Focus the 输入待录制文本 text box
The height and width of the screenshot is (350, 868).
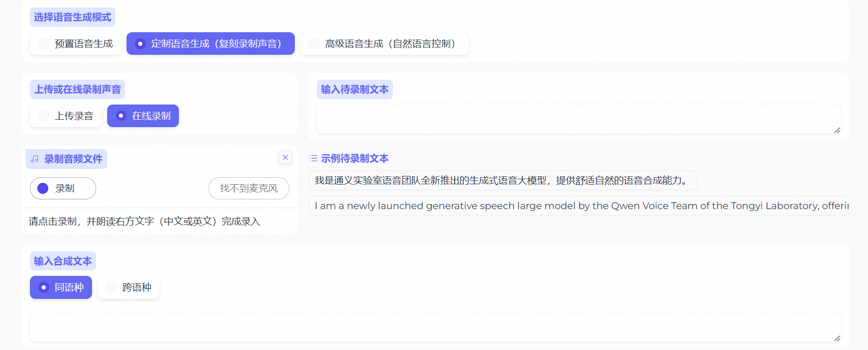(579, 119)
